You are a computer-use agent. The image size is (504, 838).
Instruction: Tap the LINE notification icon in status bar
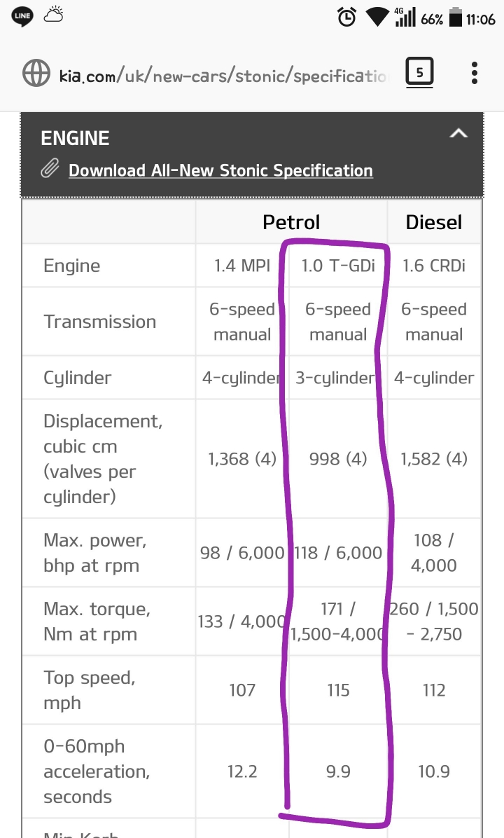22,17
